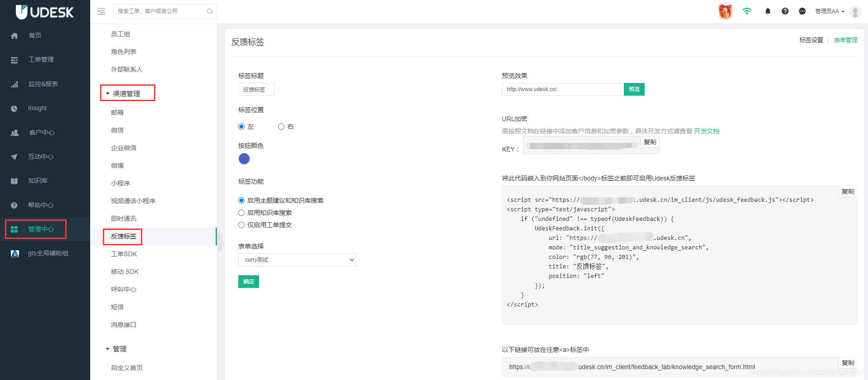Open 客户中心 people icon
Screen dimensions: 868x380
pos(14,133)
